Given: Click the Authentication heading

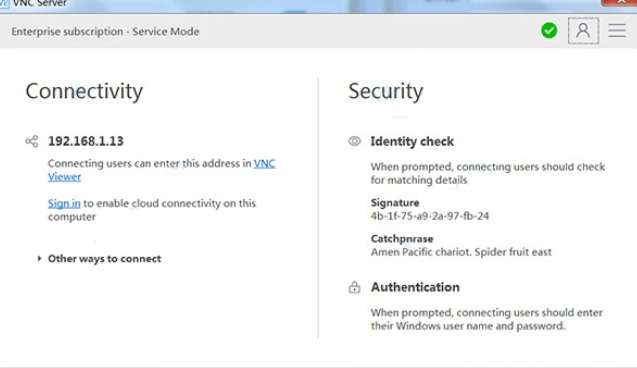Looking at the screenshot, I should pyautogui.click(x=415, y=287).
